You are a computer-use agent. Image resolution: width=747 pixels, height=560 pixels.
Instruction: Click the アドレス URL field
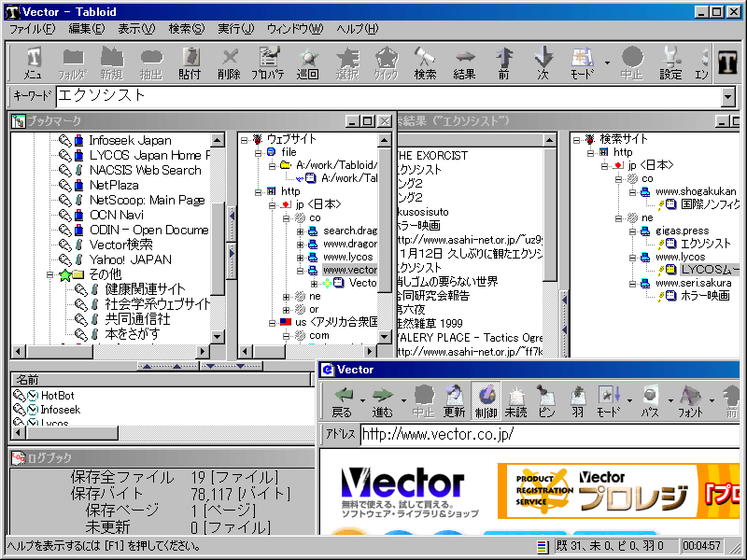click(549, 435)
